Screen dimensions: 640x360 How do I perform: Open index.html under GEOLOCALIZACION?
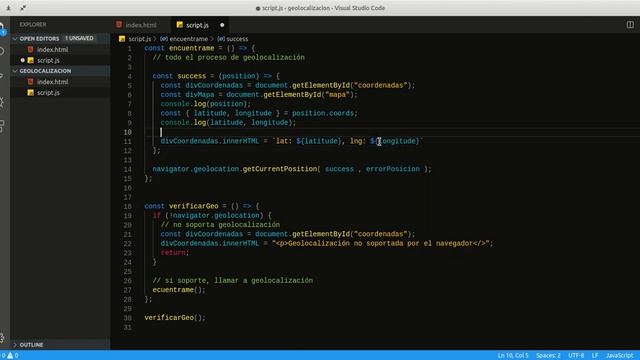pos(53,82)
